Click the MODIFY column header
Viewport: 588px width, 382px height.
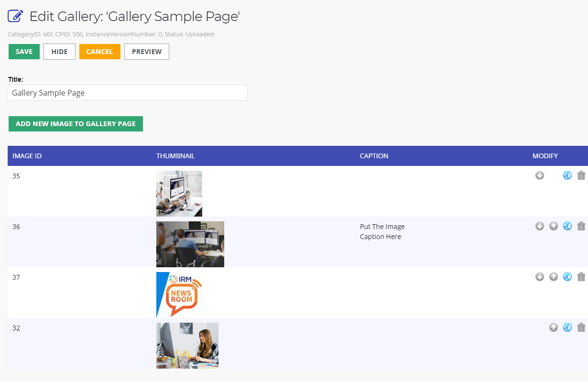pyautogui.click(x=545, y=156)
